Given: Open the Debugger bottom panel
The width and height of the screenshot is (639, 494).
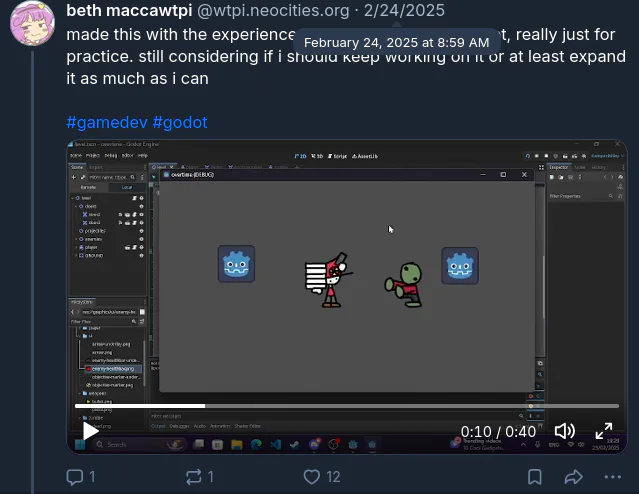Looking at the screenshot, I should pos(179,426).
